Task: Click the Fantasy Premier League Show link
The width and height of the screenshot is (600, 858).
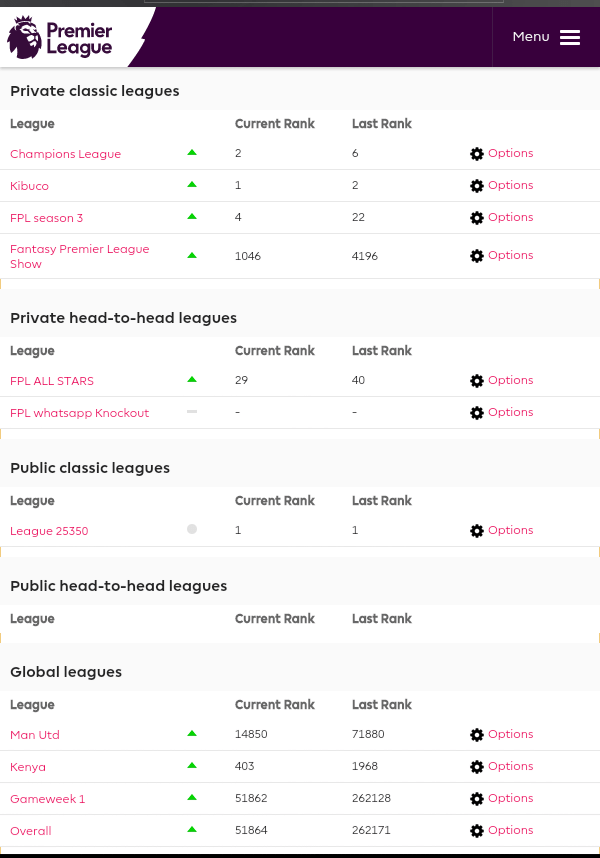Action: 79,255
